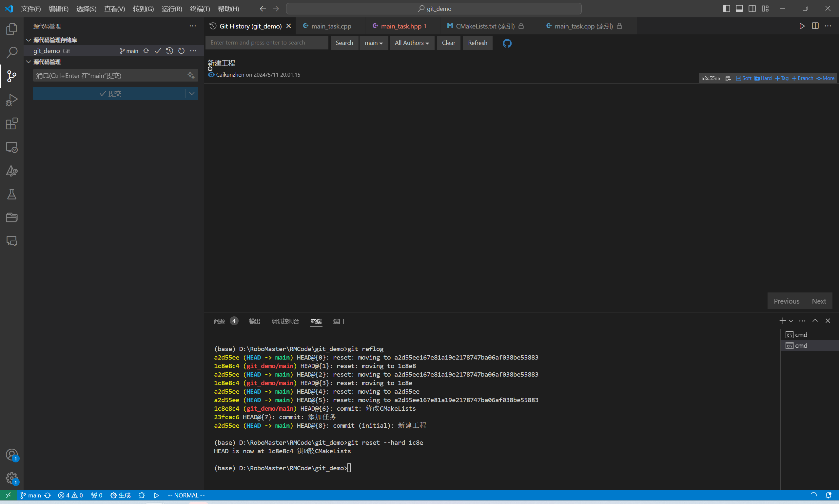This screenshot has height=504, width=839.
Task: Click the Refresh button
Action: pyautogui.click(x=477, y=43)
